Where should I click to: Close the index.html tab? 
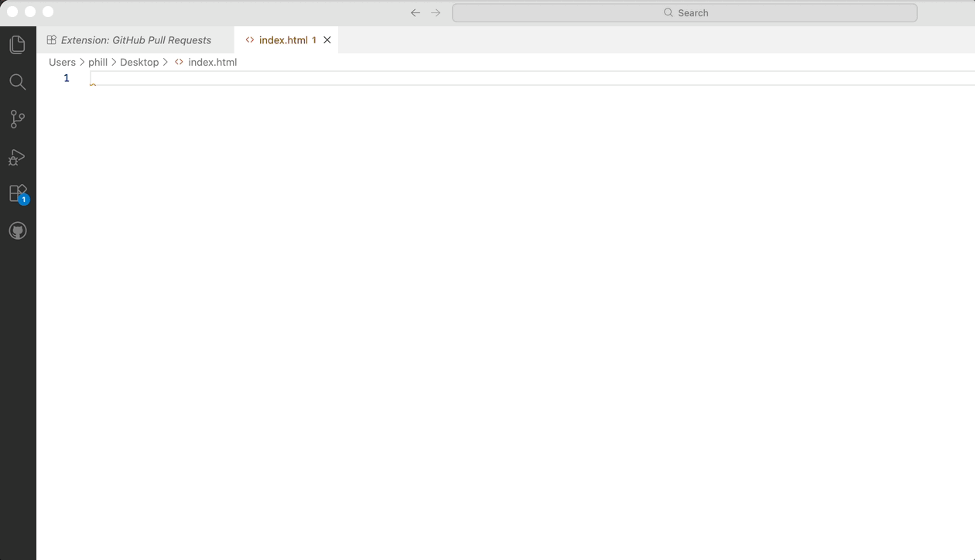tap(327, 39)
